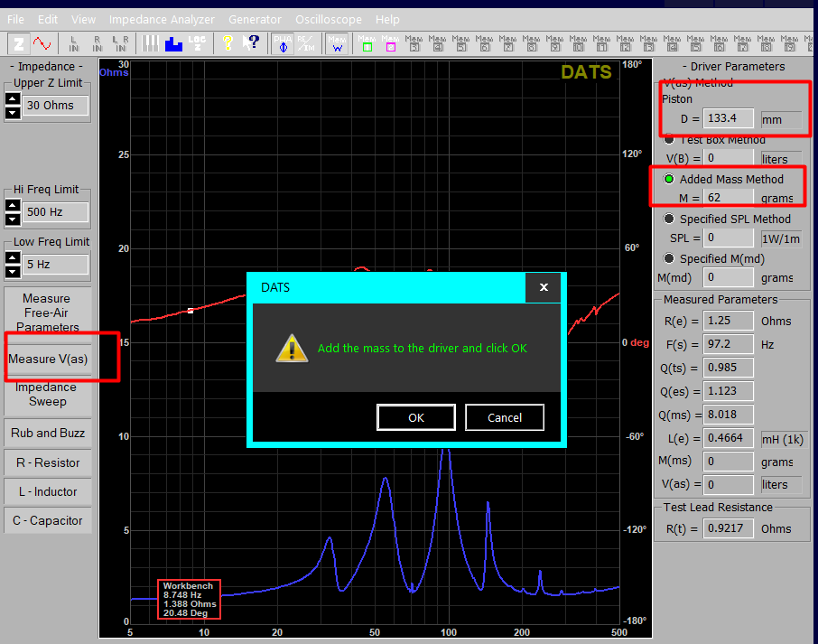Screen dimensions: 818x644
Task: Click the V(B) liters input field
Action: pos(728,158)
